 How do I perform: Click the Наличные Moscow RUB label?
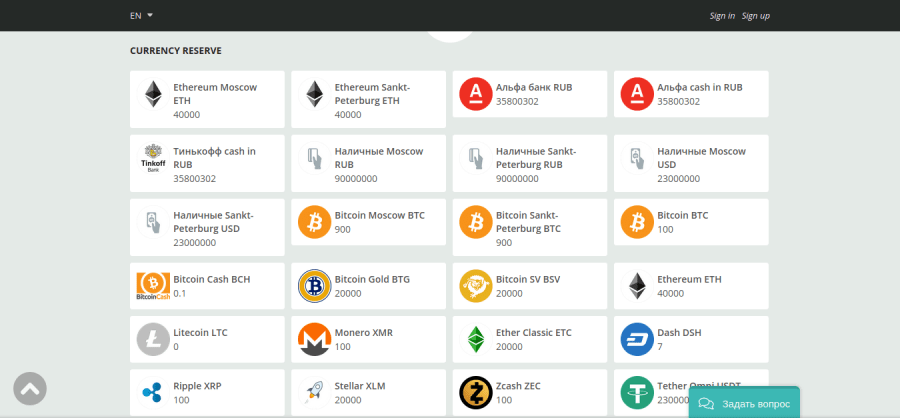point(379,158)
